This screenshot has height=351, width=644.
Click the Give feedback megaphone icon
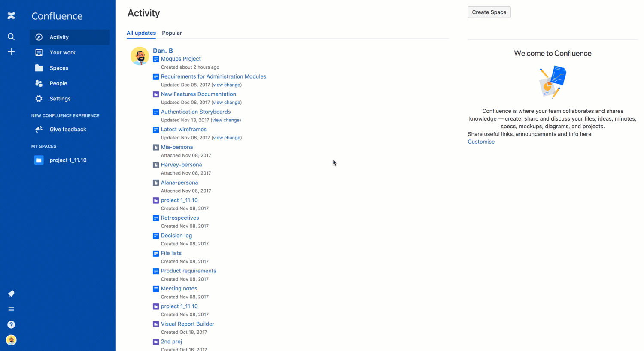[39, 129]
